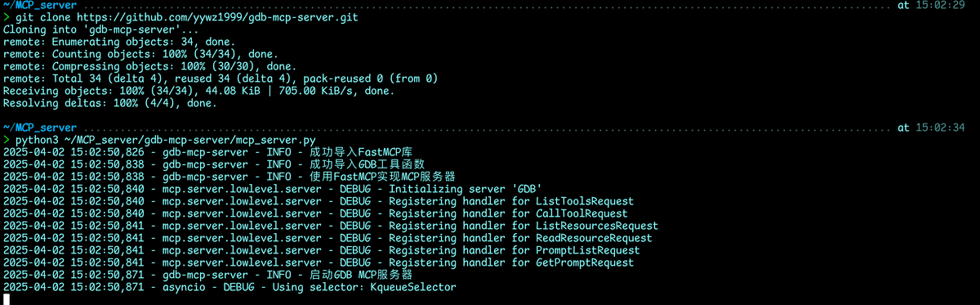980x305 pixels.
Task: Click the ReadResourceRequest log entry
Action: coord(327,238)
